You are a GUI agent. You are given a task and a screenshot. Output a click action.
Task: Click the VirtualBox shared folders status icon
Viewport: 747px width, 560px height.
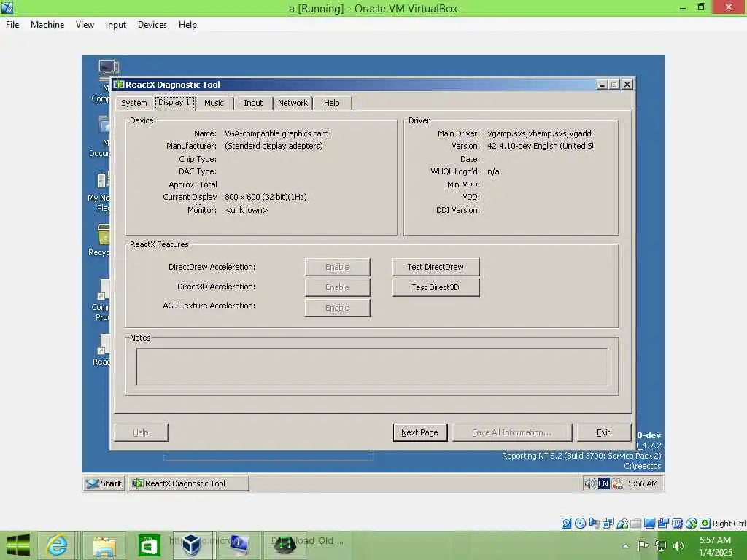tap(635, 524)
